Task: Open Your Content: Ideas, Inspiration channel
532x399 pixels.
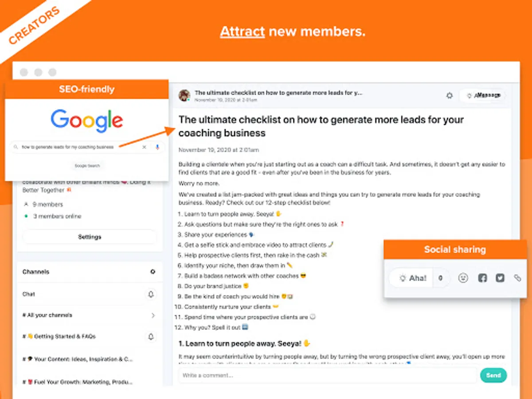Action: 78,359
